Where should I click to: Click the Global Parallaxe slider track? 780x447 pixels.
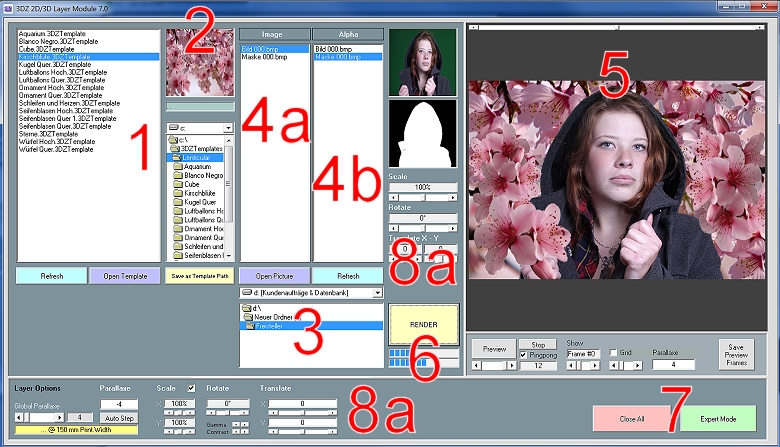pos(40,416)
